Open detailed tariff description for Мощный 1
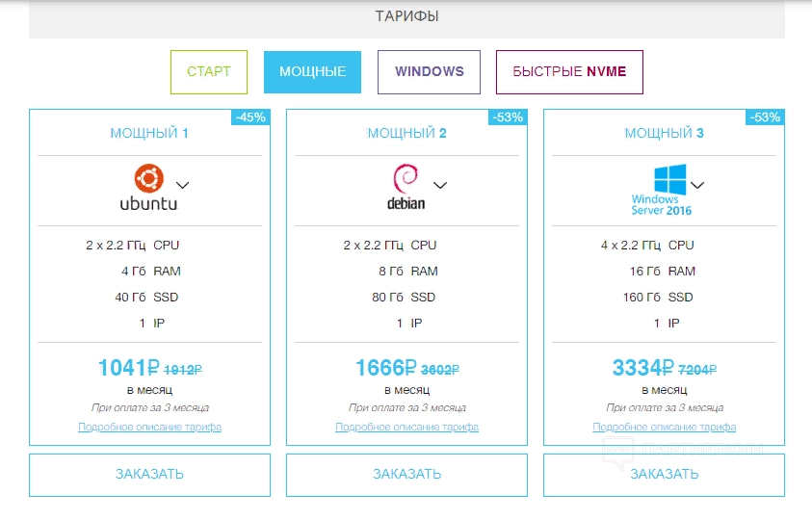 (149, 428)
